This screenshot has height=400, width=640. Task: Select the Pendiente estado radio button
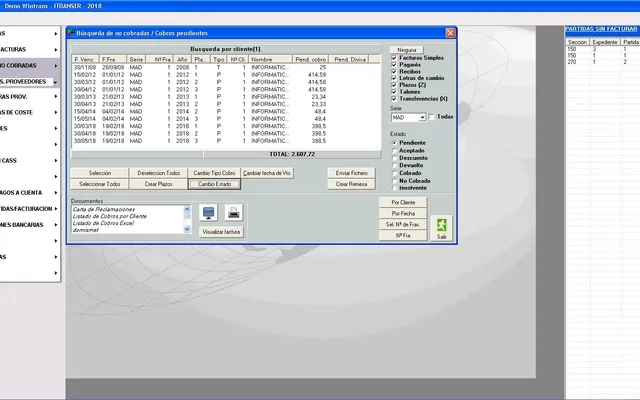pyautogui.click(x=394, y=143)
